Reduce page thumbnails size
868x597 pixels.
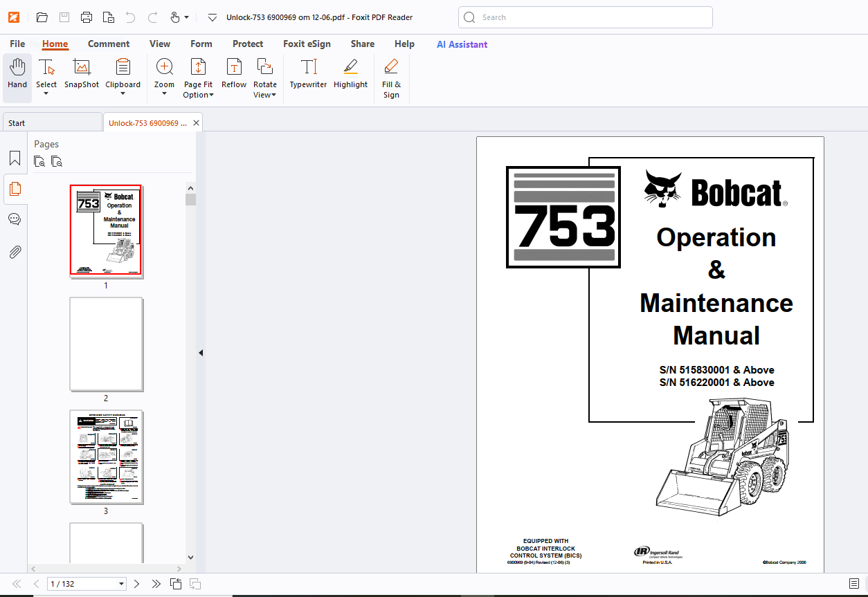click(x=57, y=162)
